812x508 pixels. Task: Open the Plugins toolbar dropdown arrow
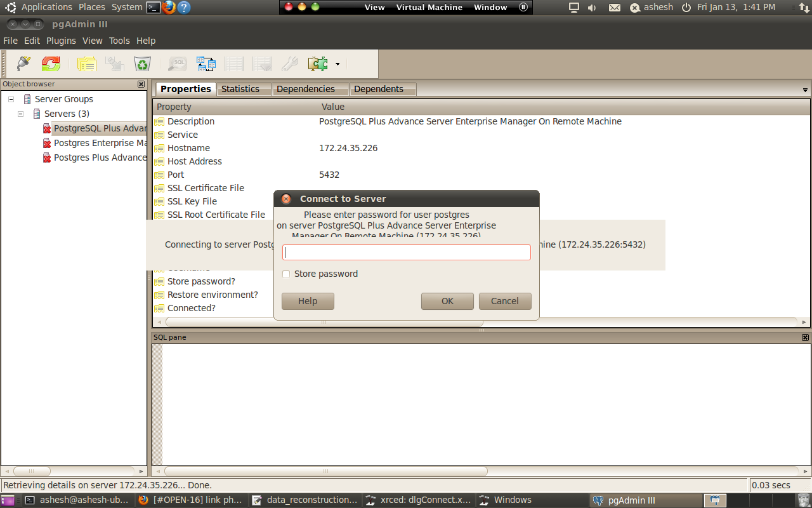pyautogui.click(x=337, y=64)
